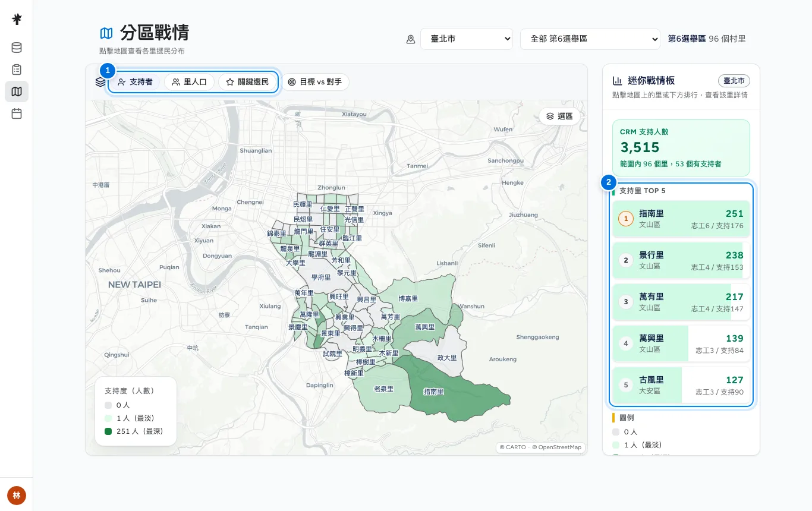Click the 林 user avatar
This screenshot has height=511, width=812.
(x=17, y=495)
